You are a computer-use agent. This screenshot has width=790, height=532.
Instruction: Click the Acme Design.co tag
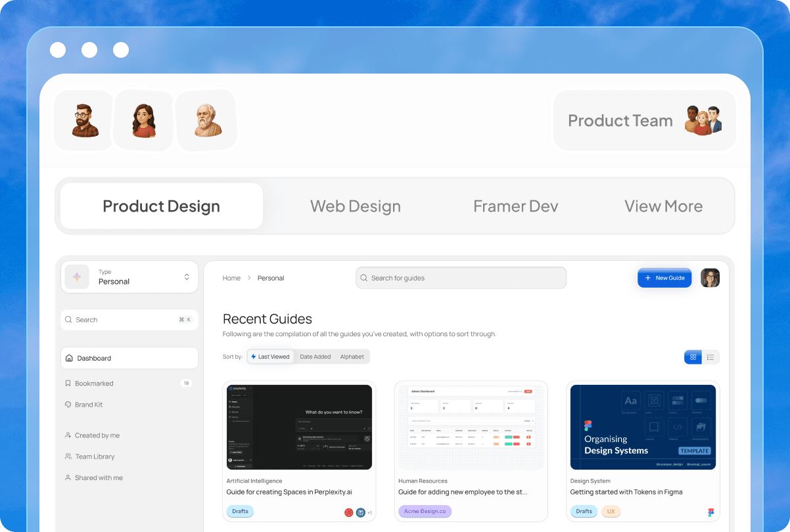(x=425, y=511)
